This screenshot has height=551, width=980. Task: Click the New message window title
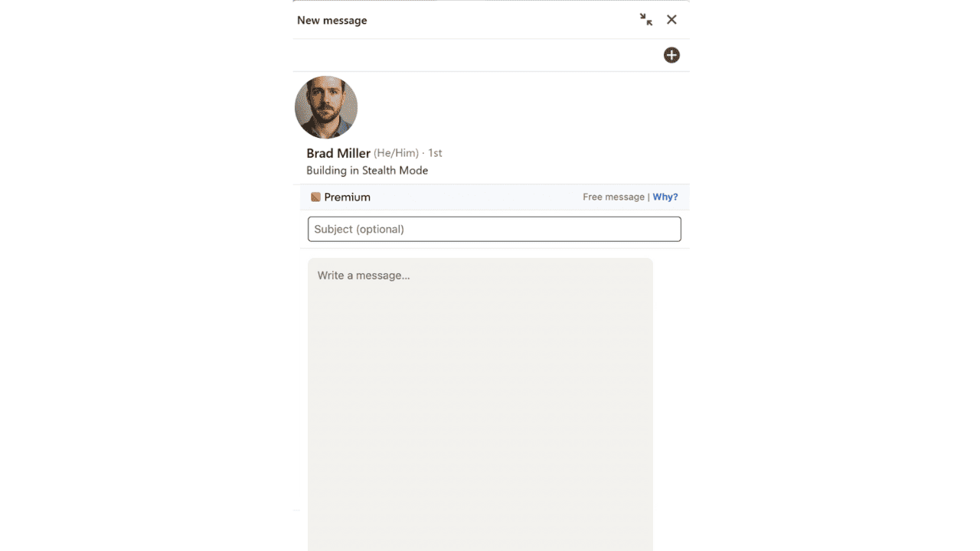pyautogui.click(x=332, y=20)
